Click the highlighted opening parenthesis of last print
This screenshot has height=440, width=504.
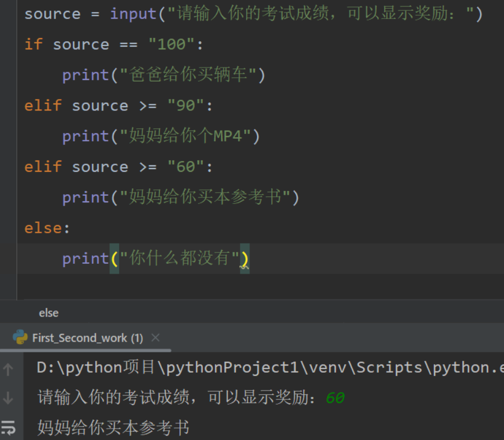coord(114,259)
